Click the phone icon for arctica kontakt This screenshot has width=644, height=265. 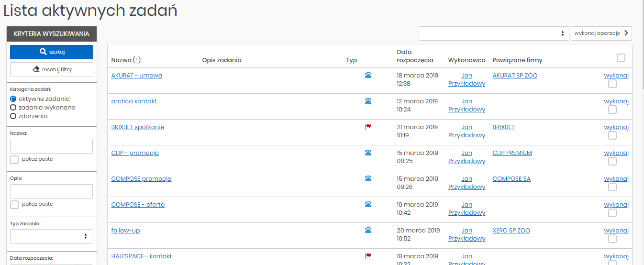tap(368, 101)
